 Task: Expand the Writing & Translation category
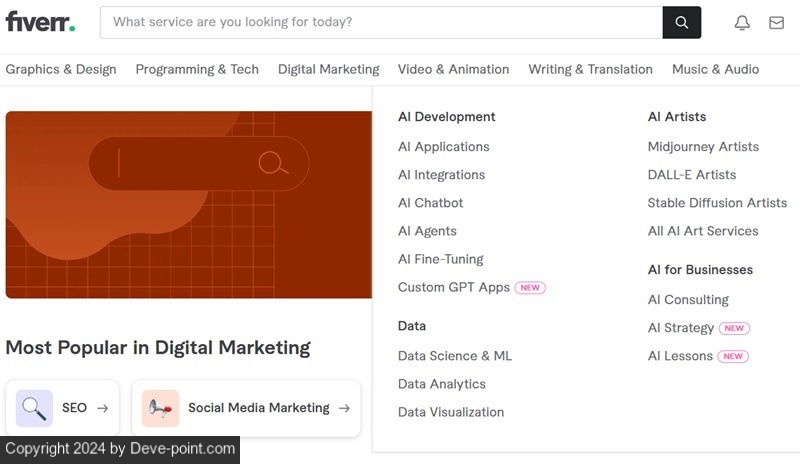(590, 69)
